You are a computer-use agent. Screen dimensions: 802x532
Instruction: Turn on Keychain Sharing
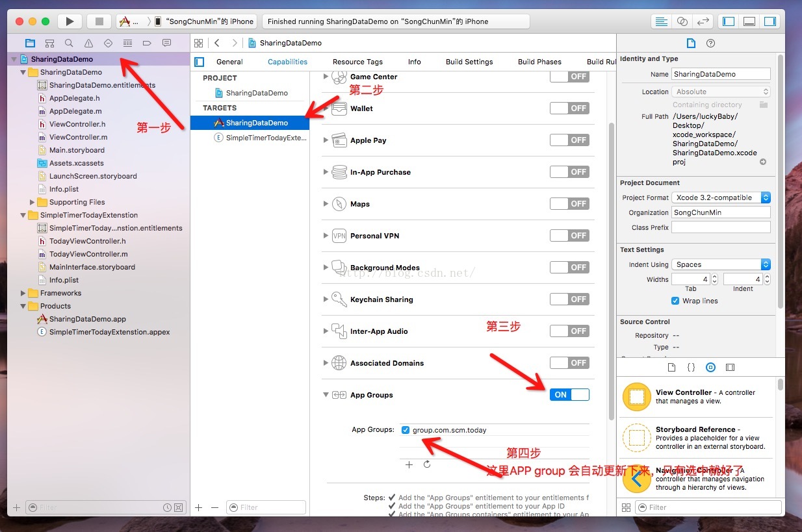click(x=569, y=299)
